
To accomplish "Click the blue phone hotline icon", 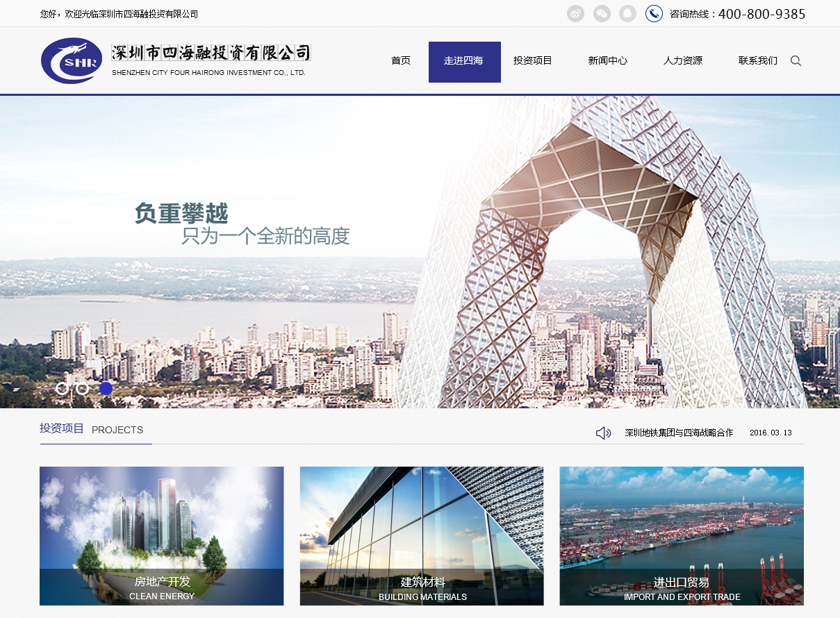I will tap(654, 14).
